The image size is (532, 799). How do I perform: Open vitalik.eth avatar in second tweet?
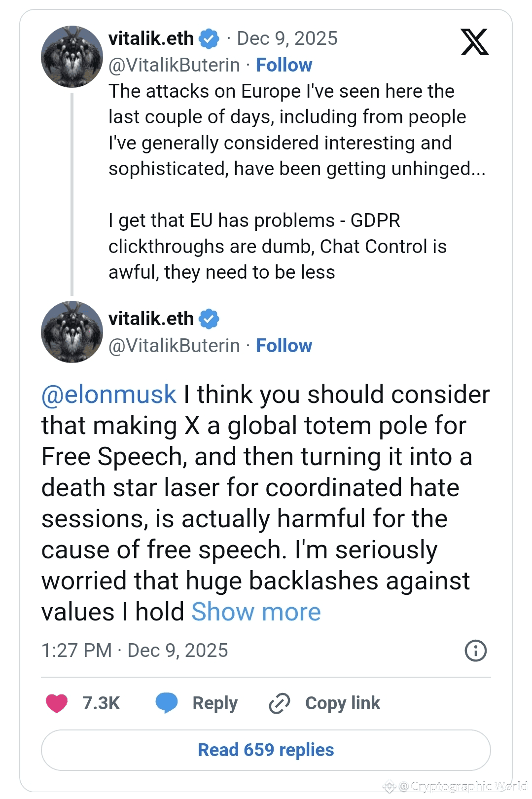(x=72, y=332)
